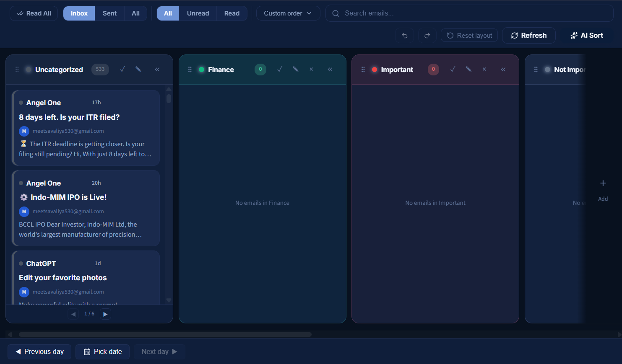Collapse the Finance column
This screenshot has height=364, width=622.
point(330,70)
